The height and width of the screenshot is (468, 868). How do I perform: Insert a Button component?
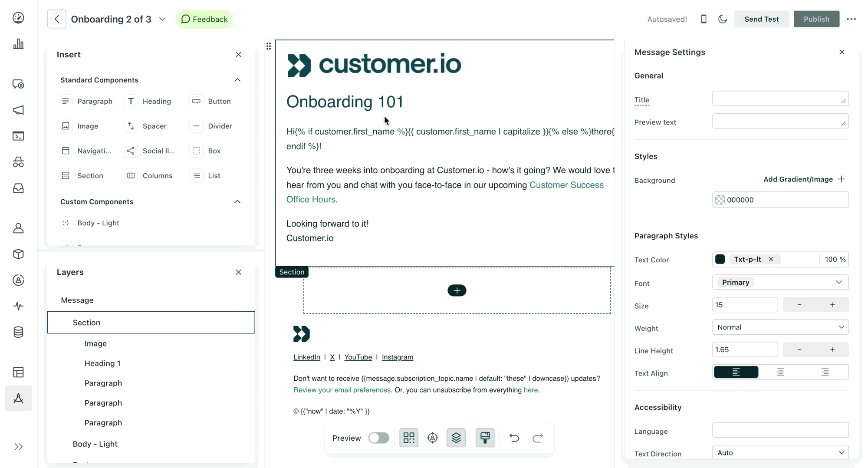210,101
